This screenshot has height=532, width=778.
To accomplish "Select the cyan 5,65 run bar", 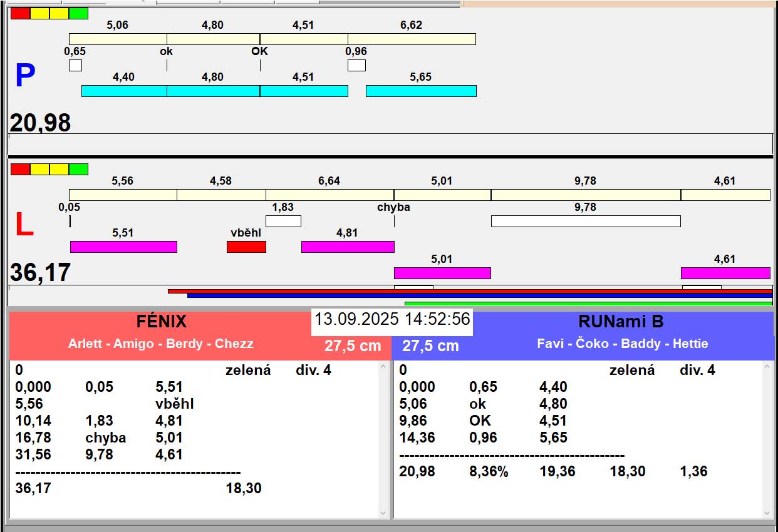I will 421,91.
